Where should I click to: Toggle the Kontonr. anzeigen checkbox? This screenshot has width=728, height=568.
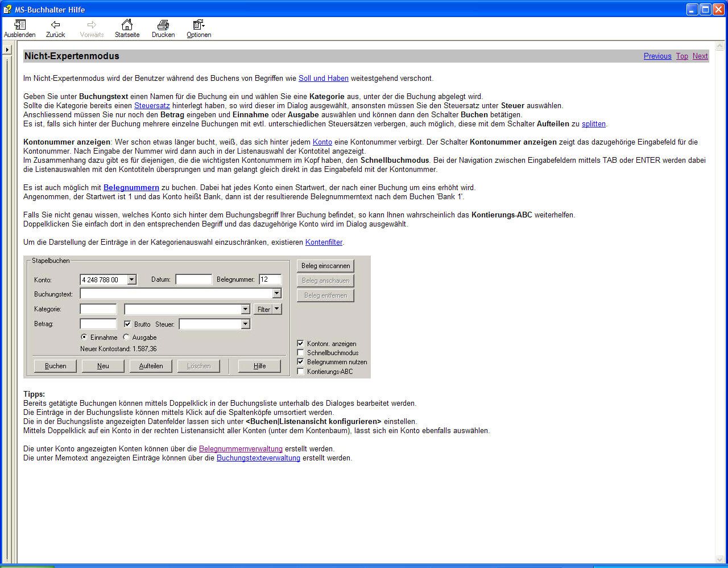tap(301, 343)
